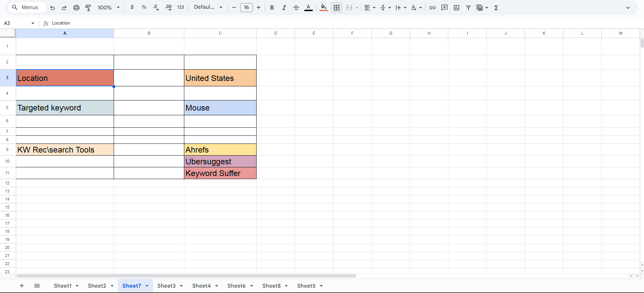Open the Fill color picker

(324, 7)
